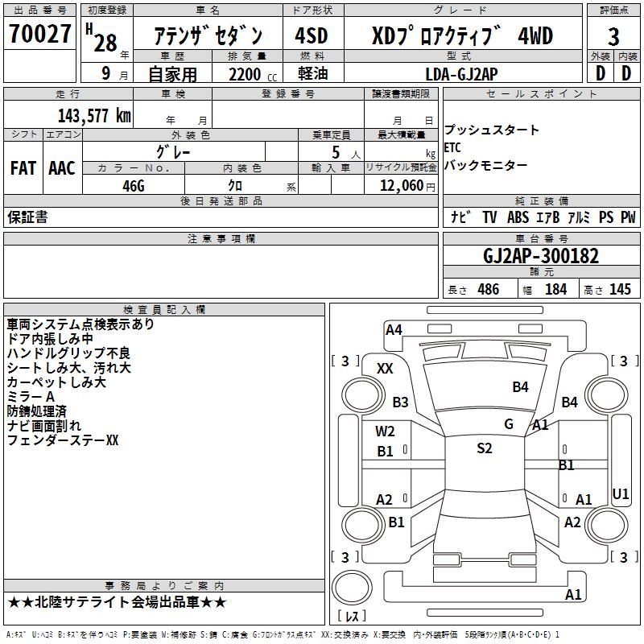Select the width value 184
644x644 pixels.
[x=555, y=289]
